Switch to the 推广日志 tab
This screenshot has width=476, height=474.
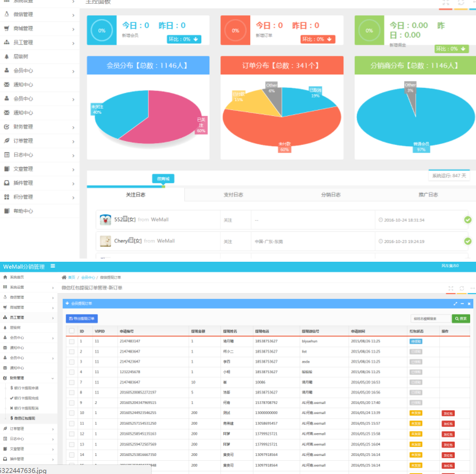click(x=428, y=195)
